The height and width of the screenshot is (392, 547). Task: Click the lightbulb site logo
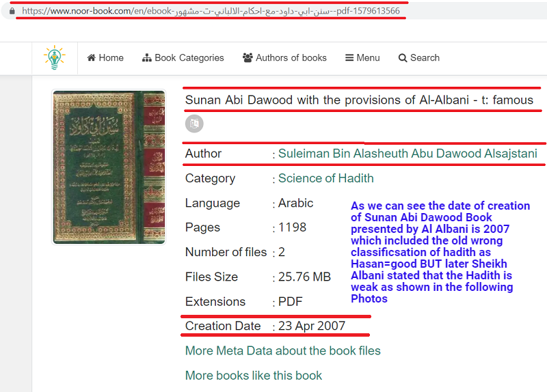[x=55, y=57]
